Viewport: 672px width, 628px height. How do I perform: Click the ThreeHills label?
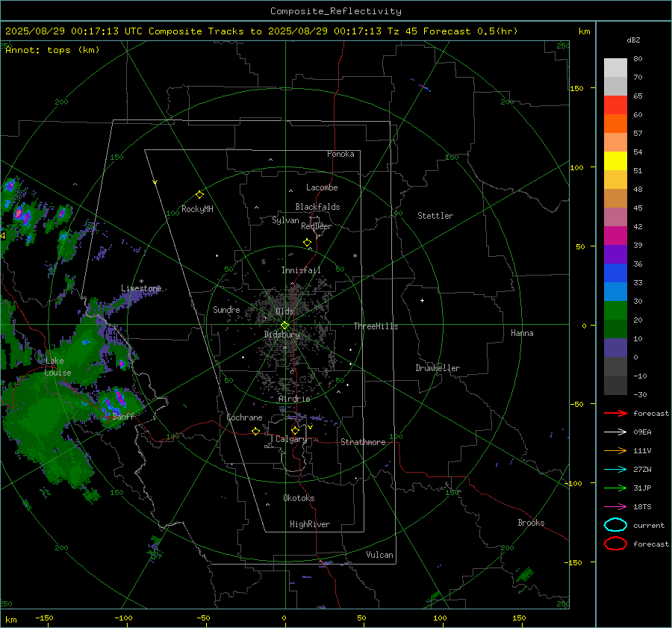point(376,326)
